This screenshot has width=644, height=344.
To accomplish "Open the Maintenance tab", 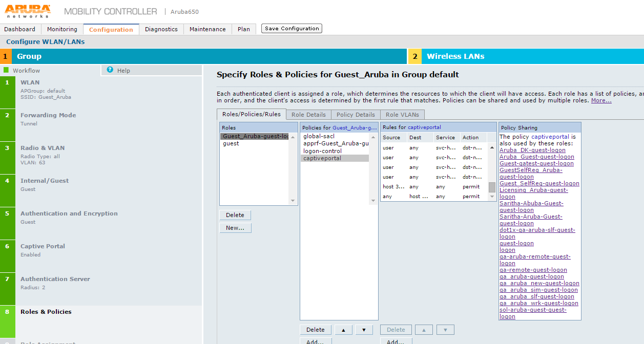I will pos(207,29).
